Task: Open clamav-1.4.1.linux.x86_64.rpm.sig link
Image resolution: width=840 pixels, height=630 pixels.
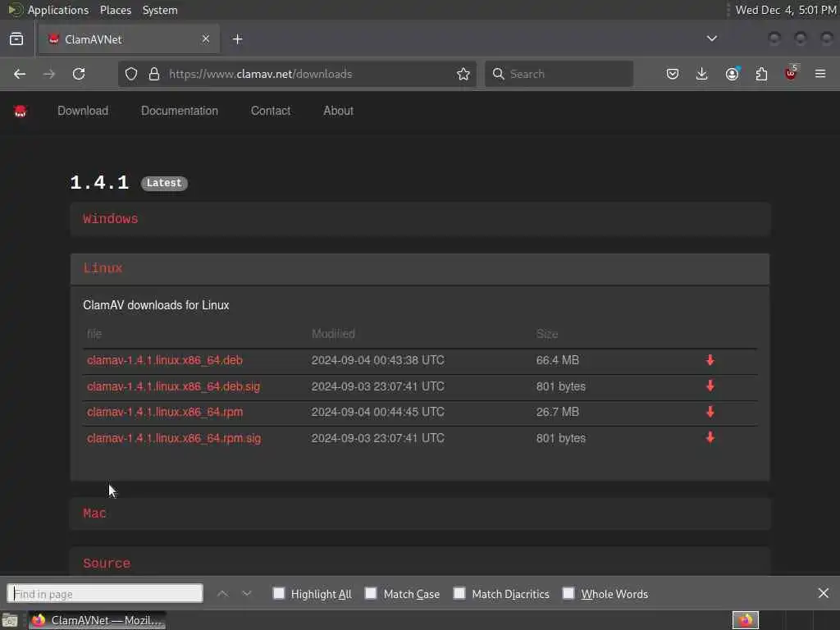Action: click(174, 438)
